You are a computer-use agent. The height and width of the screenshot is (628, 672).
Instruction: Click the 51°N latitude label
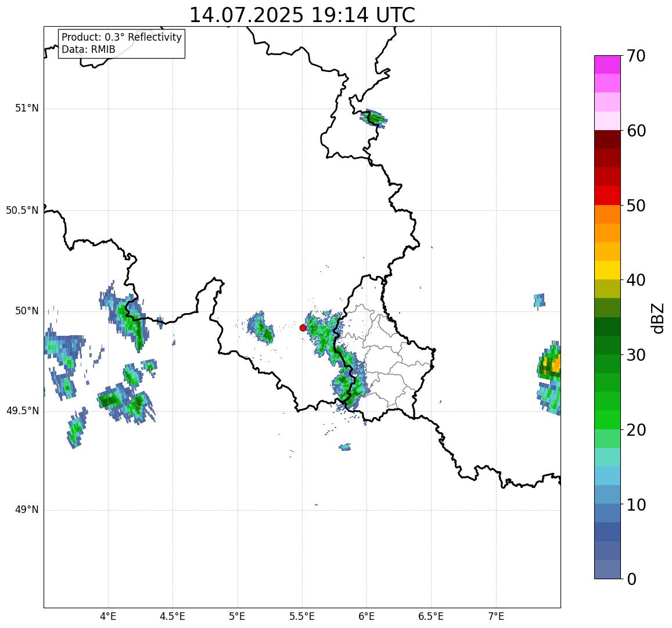(27, 109)
